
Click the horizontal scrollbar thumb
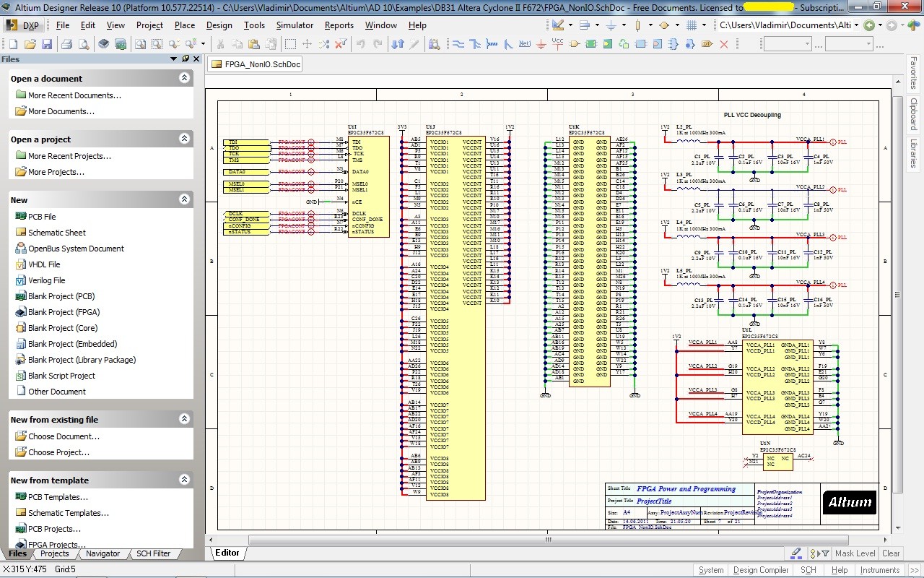(x=549, y=540)
